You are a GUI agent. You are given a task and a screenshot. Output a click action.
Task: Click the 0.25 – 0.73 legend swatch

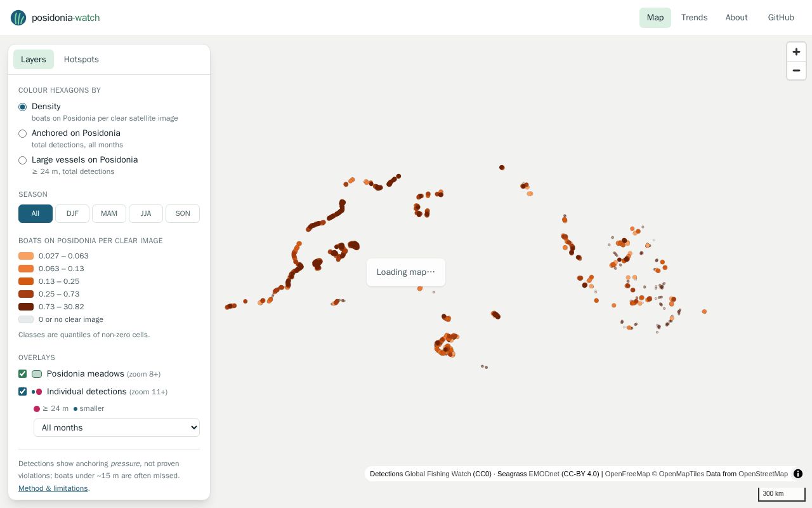click(26, 294)
